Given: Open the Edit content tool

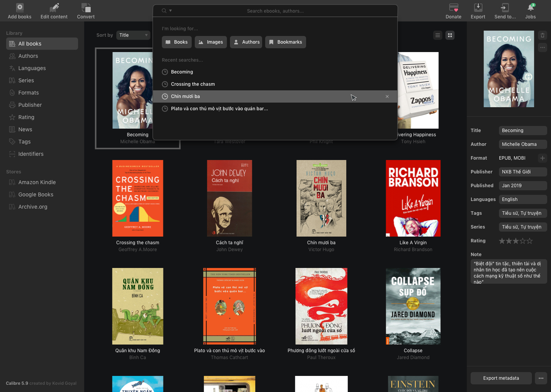Looking at the screenshot, I should (54, 11).
